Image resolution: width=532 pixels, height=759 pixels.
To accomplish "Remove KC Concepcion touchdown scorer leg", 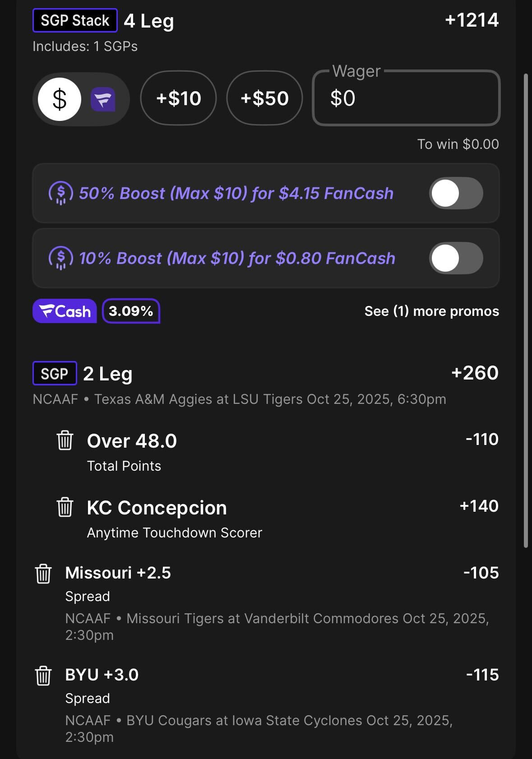I will [65, 507].
